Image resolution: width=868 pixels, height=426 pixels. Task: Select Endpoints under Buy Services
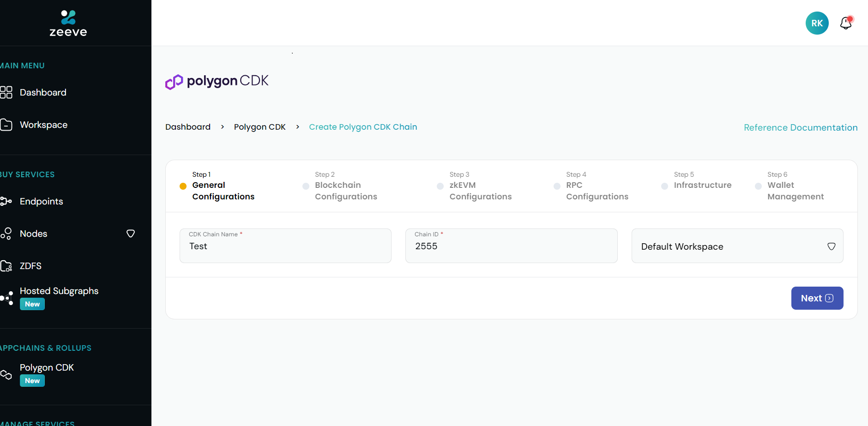click(x=41, y=201)
